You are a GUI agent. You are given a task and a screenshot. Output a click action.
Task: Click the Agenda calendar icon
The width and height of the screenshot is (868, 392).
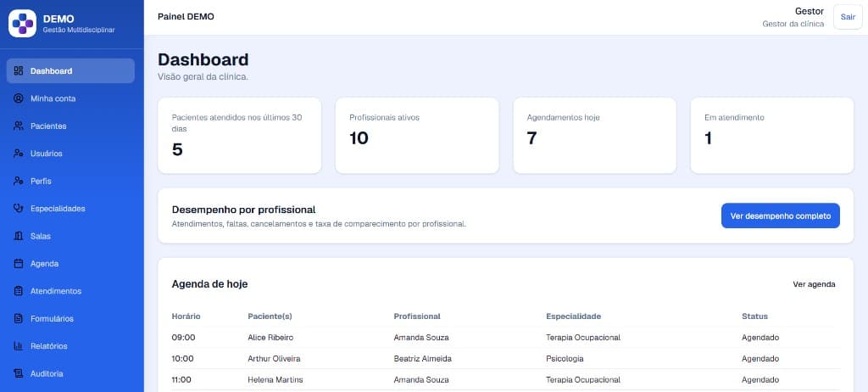[19, 263]
